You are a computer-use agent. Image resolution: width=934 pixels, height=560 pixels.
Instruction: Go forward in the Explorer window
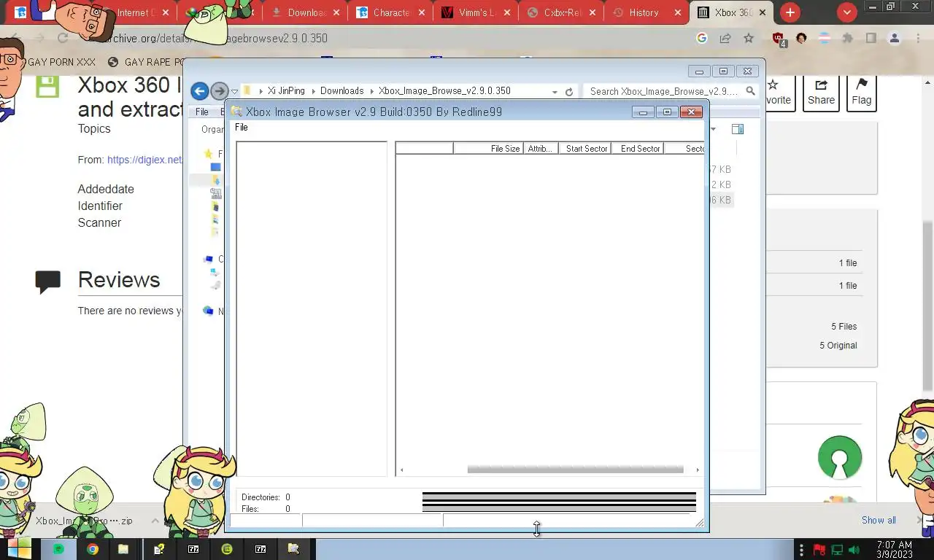(x=219, y=91)
